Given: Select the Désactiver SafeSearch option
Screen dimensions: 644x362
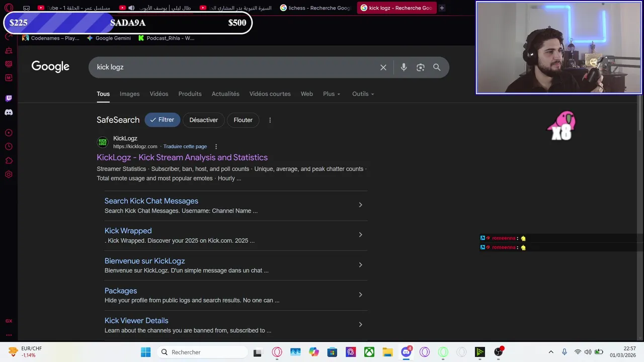Looking at the screenshot, I should [204, 120].
